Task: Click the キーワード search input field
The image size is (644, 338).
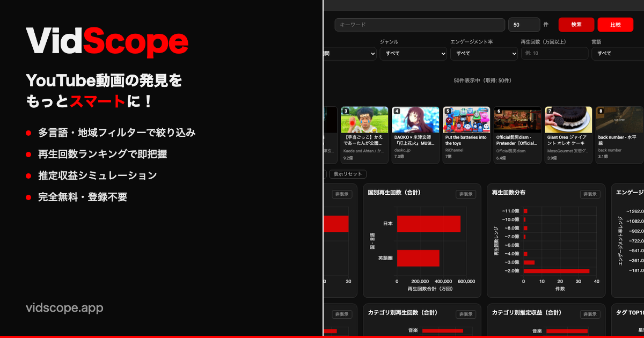Action: point(420,25)
